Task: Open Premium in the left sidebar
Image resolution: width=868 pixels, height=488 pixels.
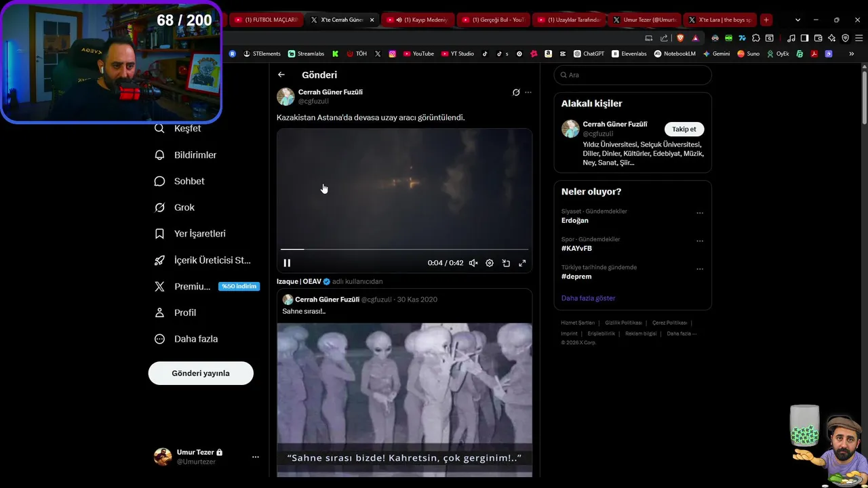Action: pyautogui.click(x=182, y=286)
